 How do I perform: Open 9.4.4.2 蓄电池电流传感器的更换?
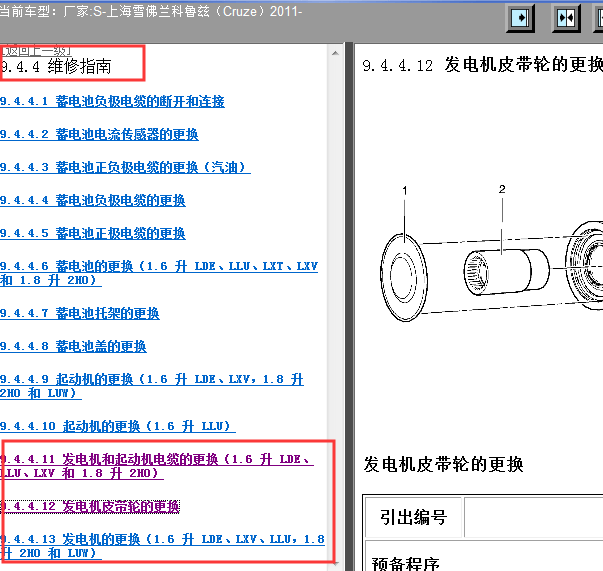coord(99,135)
